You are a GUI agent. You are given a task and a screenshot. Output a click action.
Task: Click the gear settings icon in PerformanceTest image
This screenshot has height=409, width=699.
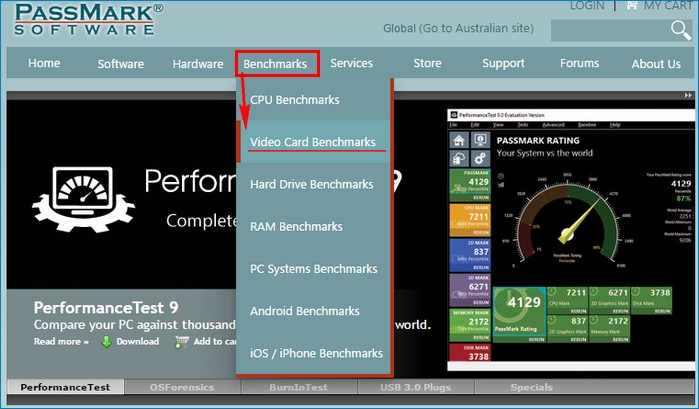tap(480, 158)
